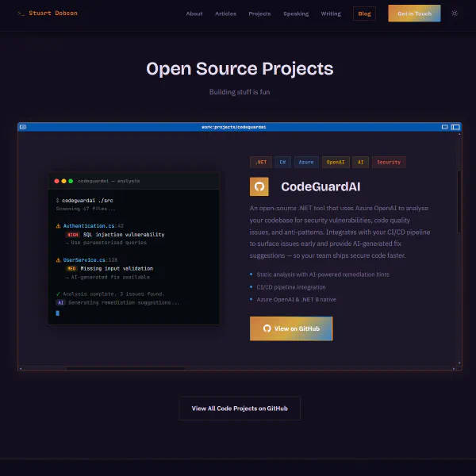
Task: Click the yellow dot in codeguardai terminal
Action: (63, 181)
